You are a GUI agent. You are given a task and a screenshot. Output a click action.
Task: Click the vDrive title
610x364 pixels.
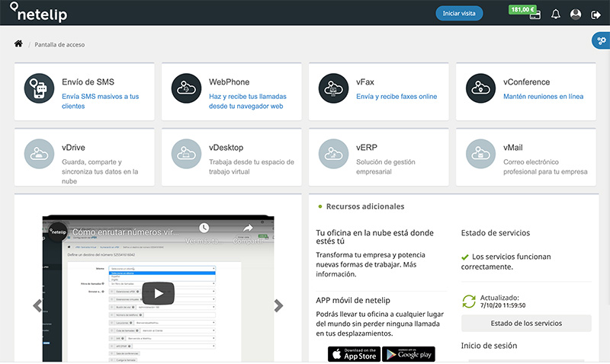[73, 148]
